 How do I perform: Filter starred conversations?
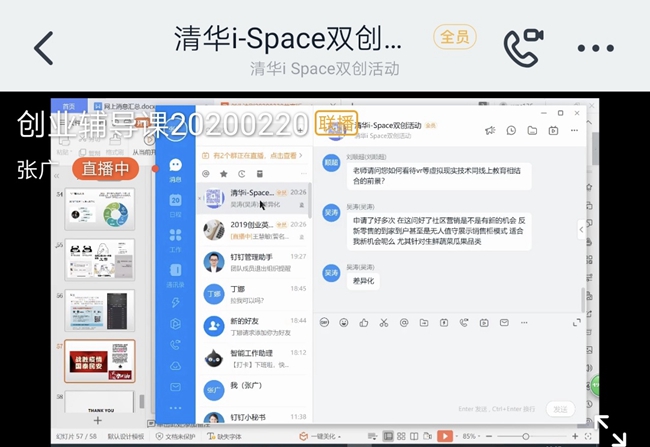pyautogui.click(x=223, y=174)
